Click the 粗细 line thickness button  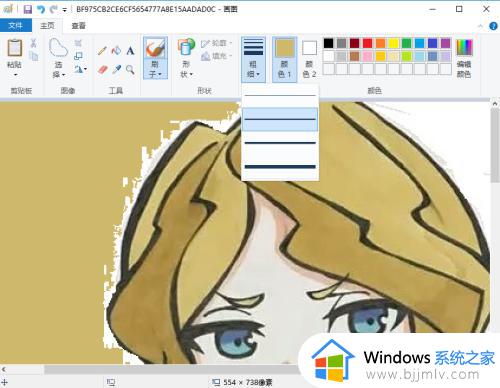pyautogui.click(x=253, y=59)
